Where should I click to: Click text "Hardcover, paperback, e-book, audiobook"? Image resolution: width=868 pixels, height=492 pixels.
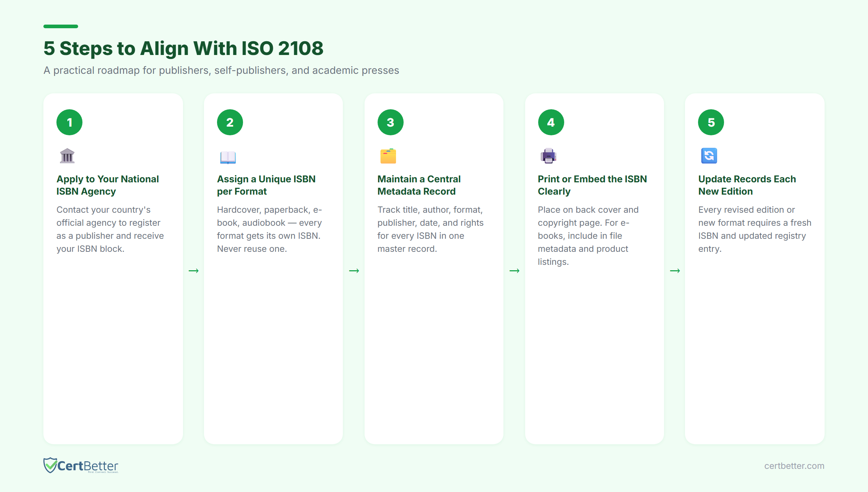pos(269,216)
